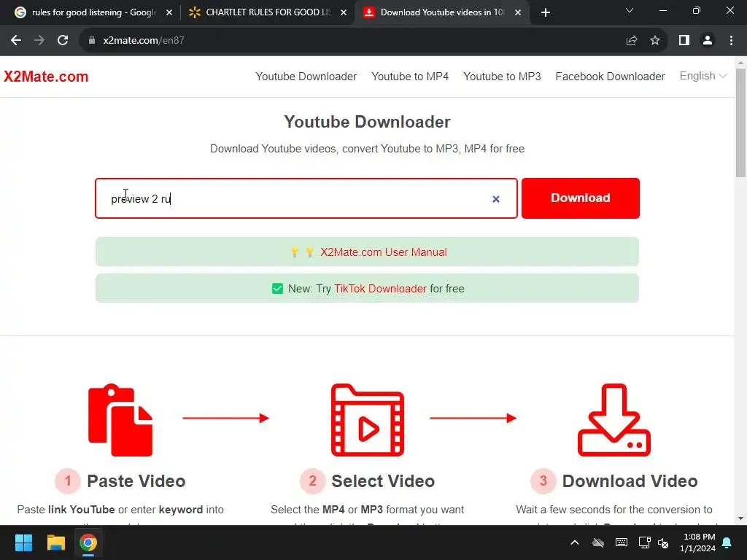Open a new browser tab
The width and height of the screenshot is (747, 560).
pyautogui.click(x=546, y=12)
